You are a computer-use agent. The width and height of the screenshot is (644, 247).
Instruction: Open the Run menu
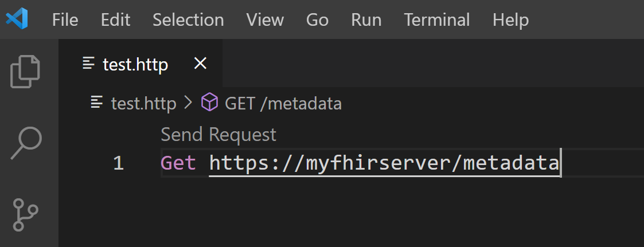pos(366,19)
